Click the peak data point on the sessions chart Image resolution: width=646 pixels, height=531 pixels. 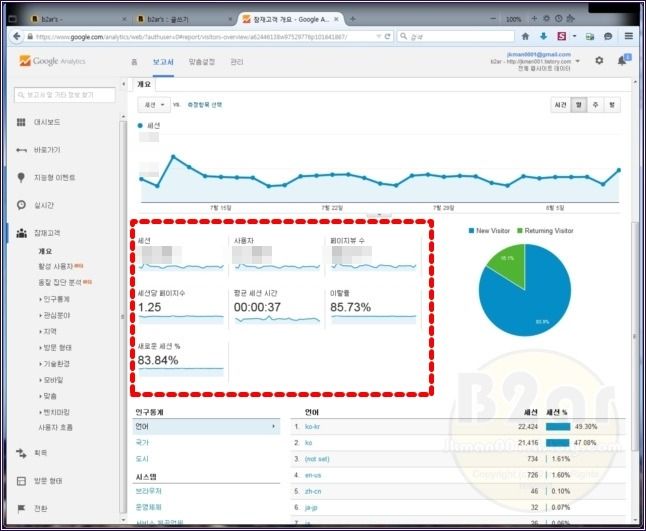(173, 157)
